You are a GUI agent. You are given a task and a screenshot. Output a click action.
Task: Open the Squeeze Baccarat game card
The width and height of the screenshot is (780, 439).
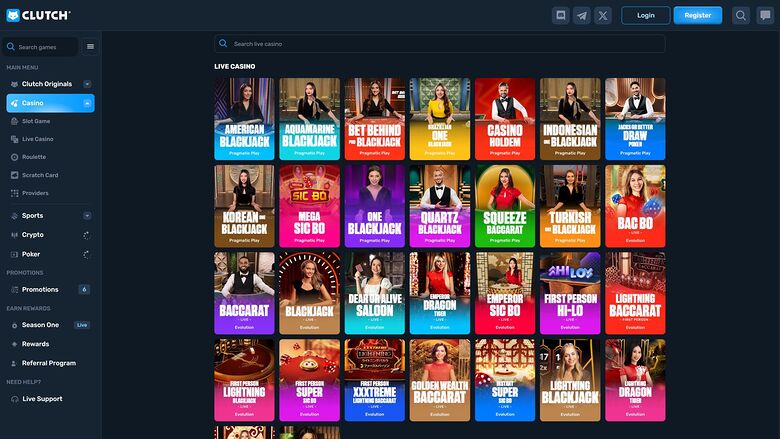[505, 206]
